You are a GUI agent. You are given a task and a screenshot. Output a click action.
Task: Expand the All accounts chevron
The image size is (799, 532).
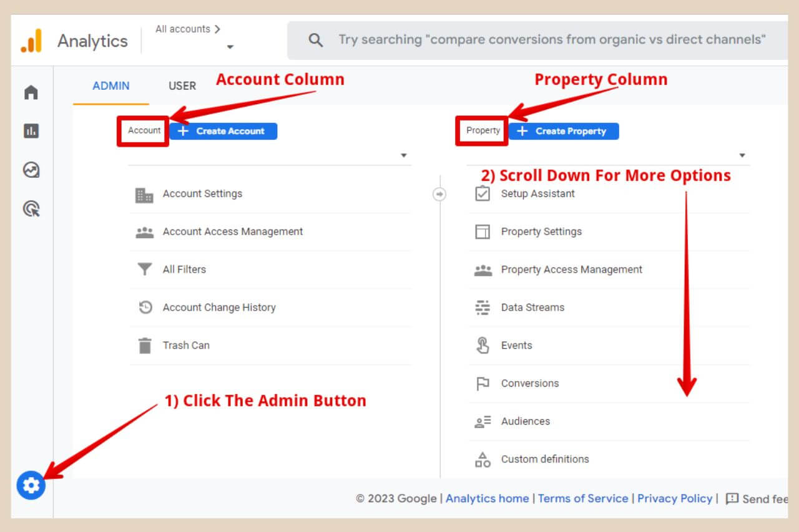pyautogui.click(x=218, y=29)
